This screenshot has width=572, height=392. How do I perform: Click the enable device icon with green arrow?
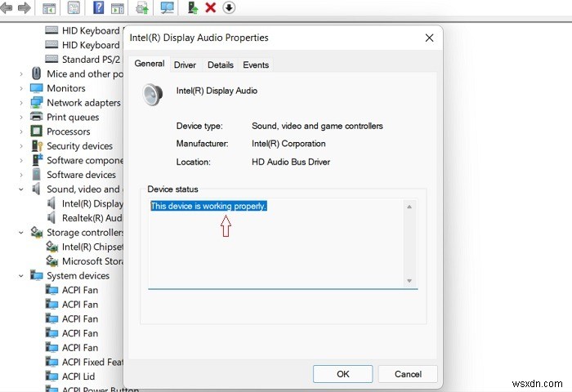click(193, 7)
